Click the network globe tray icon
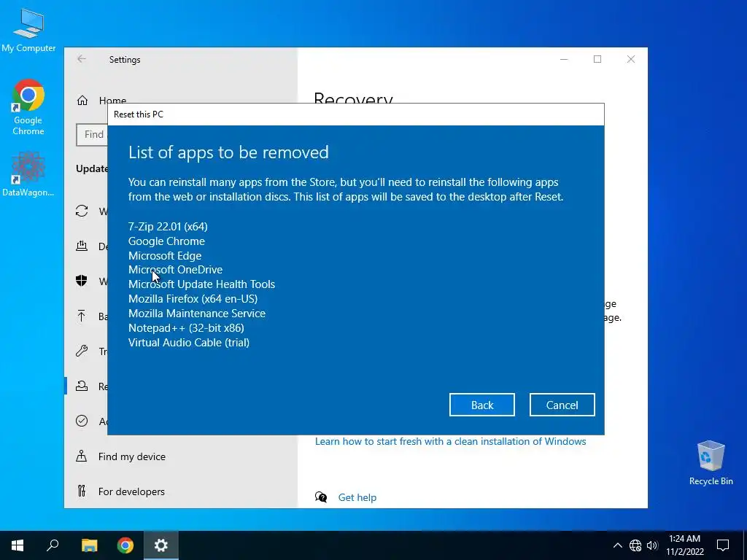The image size is (747, 560). (635, 545)
